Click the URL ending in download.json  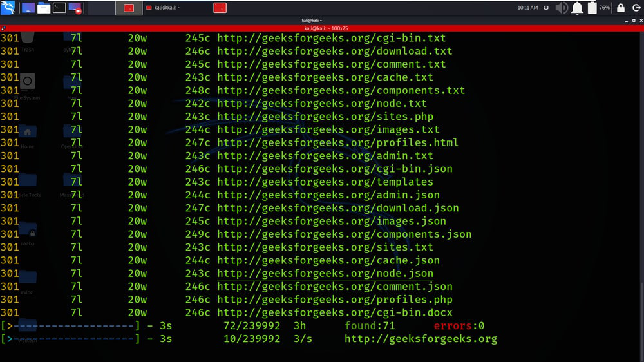pyautogui.click(x=338, y=208)
